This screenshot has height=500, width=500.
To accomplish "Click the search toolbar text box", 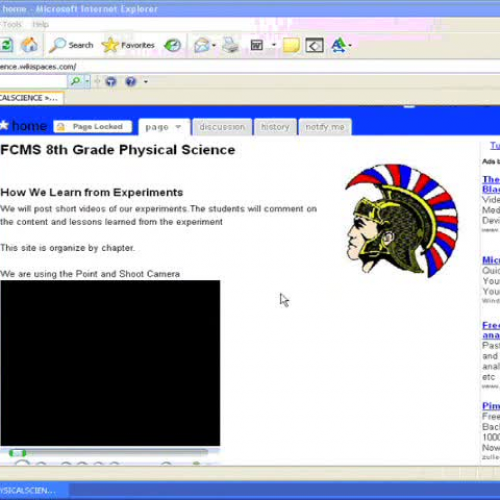I will [33, 81].
